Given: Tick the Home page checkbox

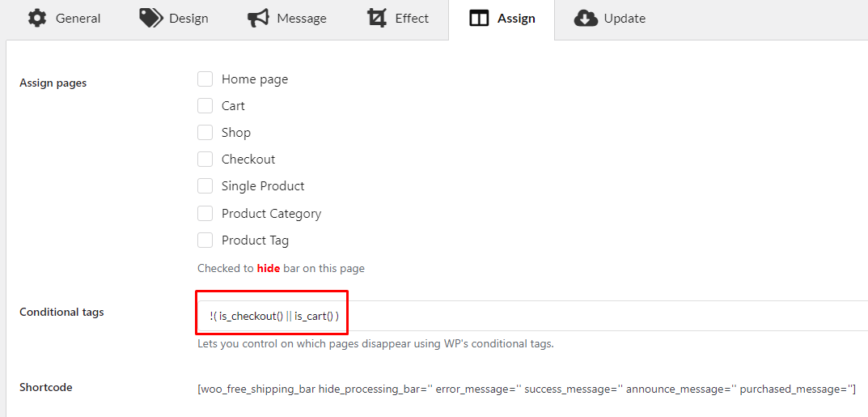Looking at the screenshot, I should (205, 79).
